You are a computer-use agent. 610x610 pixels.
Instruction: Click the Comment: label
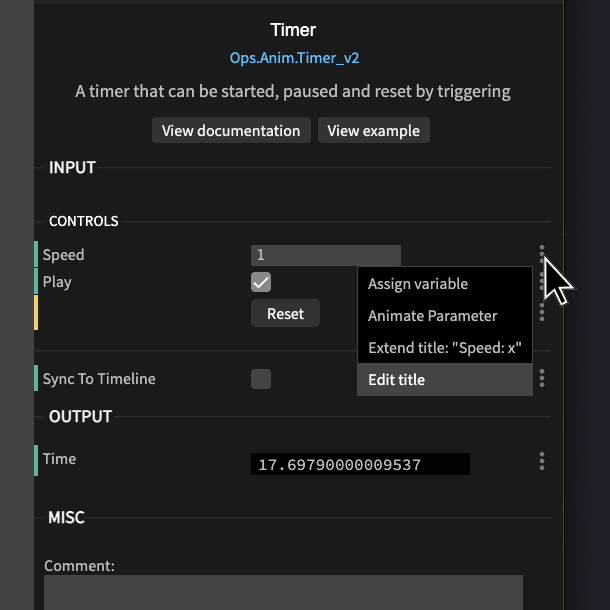coord(79,566)
